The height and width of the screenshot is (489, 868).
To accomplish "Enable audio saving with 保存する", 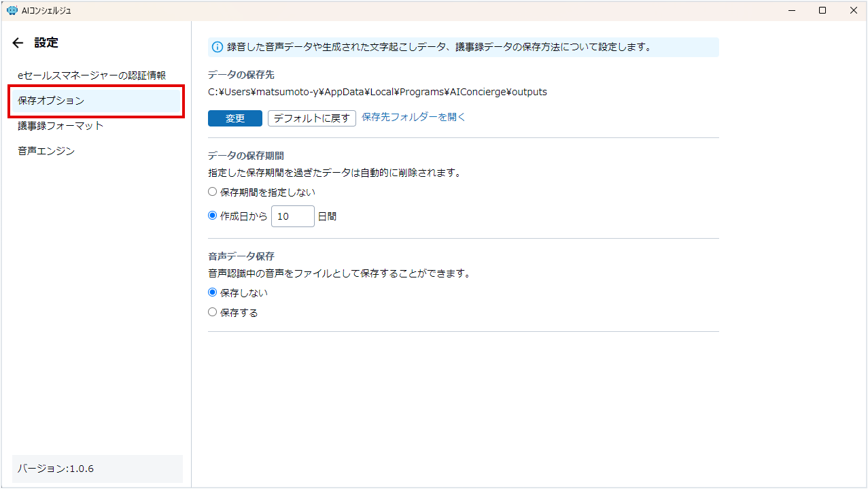I will coord(213,312).
